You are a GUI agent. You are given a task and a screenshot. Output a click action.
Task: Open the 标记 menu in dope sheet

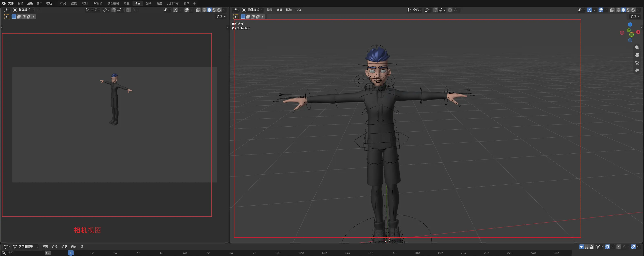pos(64,247)
